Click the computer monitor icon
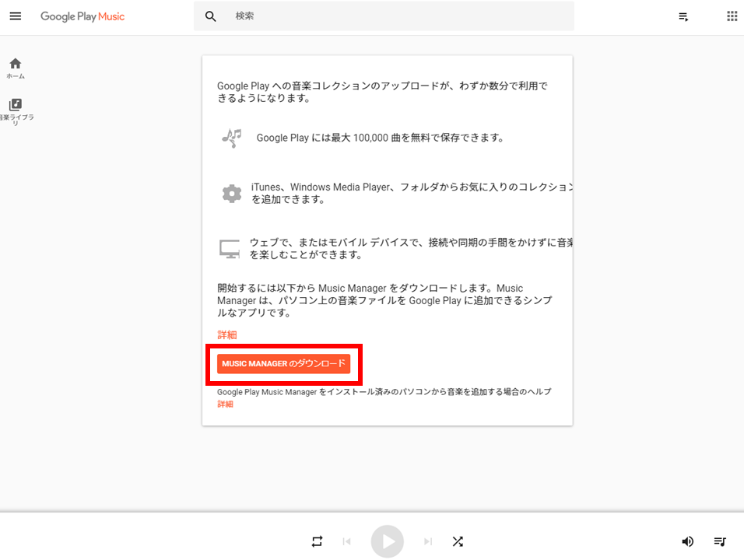Viewport: 744px width, 560px height. [x=230, y=248]
